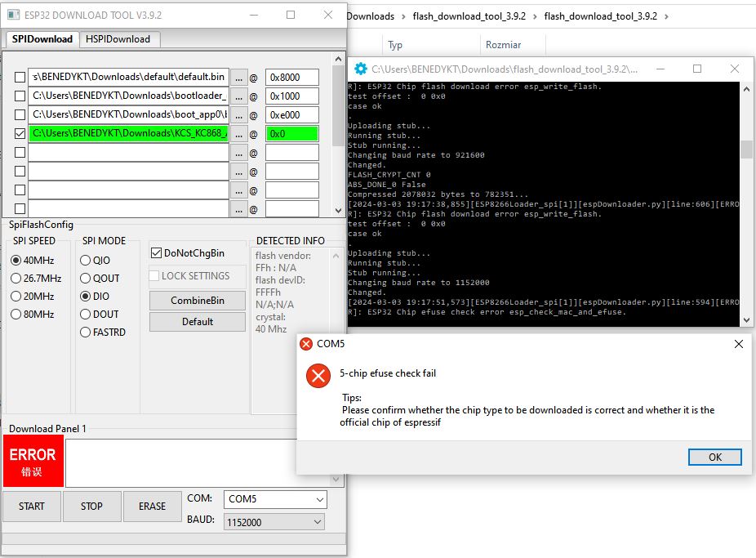756x558 pixels.
Task: Select QIO SPI mode
Action: pyautogui.click(x=86, y=261)
